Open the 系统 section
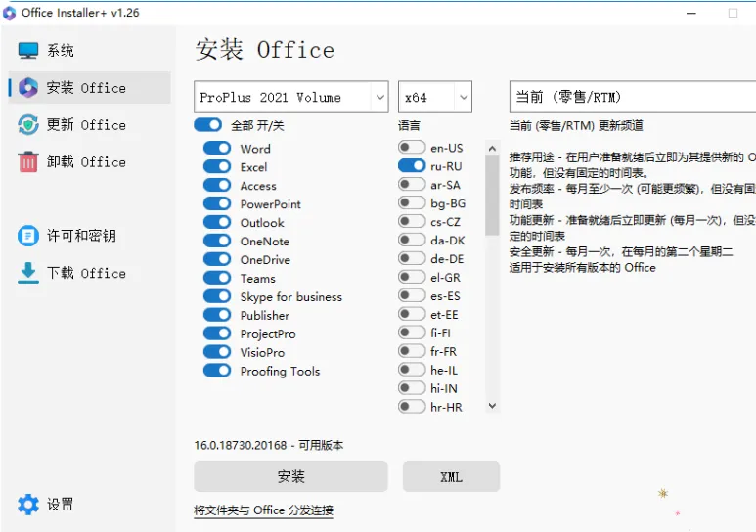Viewport: 756px width, 532px height. (x=89, y=50)
